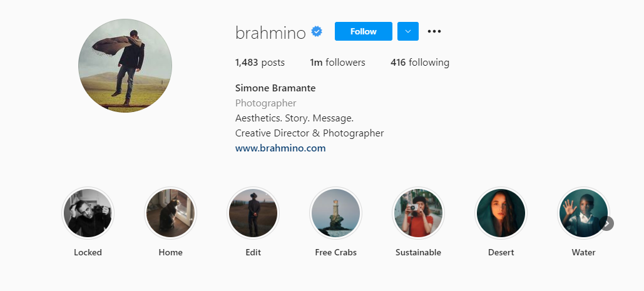644x291 pixels.
Task: Expand suggested accounts dropdown arrow
Action: 408,31
